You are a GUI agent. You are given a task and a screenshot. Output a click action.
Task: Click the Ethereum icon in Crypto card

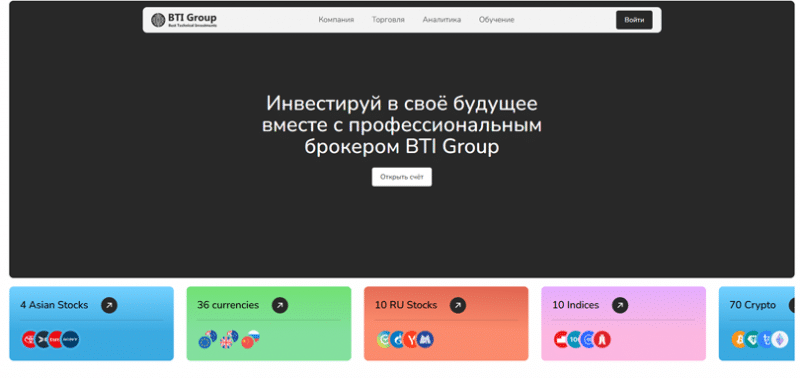tap(780, 340)
